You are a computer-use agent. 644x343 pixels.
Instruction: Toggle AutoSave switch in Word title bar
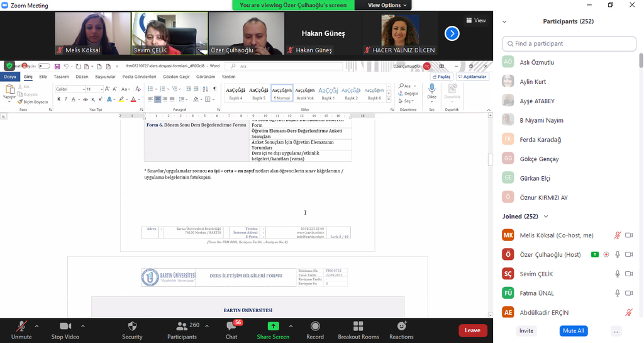click(43, 66)
